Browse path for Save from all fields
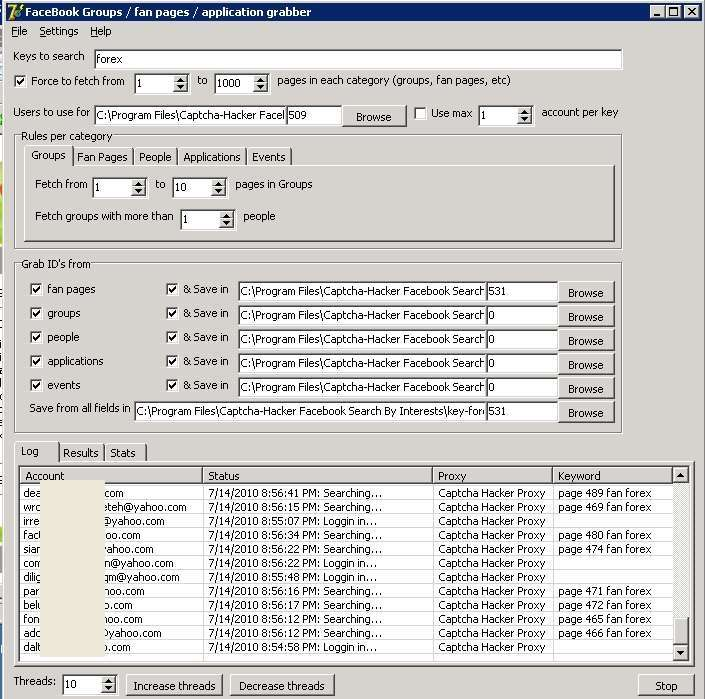The width and height of the screenshot is (705, 699). click(586, 413)
